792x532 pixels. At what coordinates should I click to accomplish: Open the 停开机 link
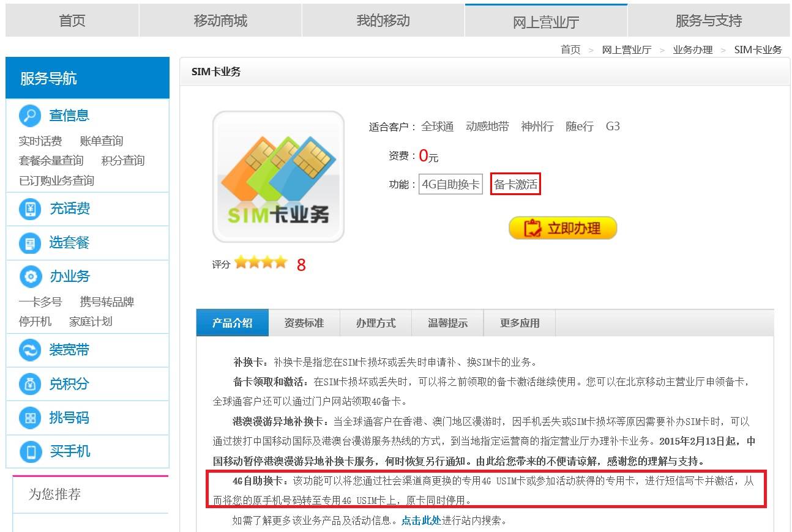[x=35, y=322]
